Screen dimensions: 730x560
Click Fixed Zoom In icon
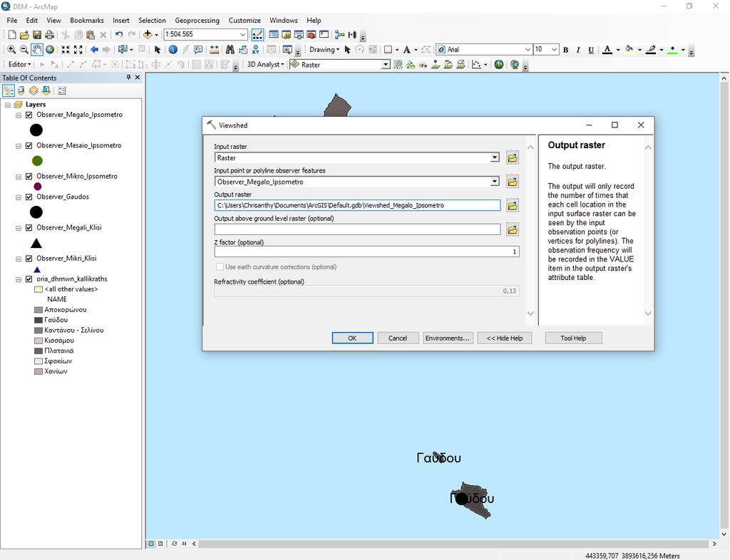click(66, 49)
